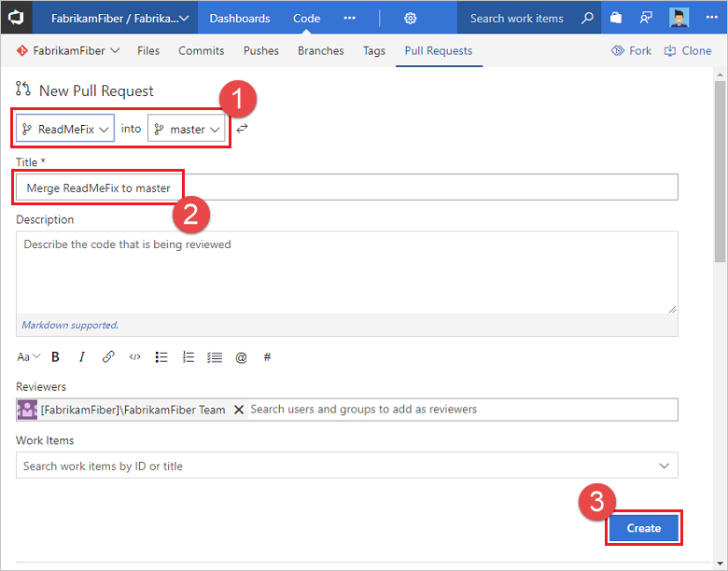728x571 pixels.
Task: Click the swap source and target branches icon
Action: coord(242,129)
